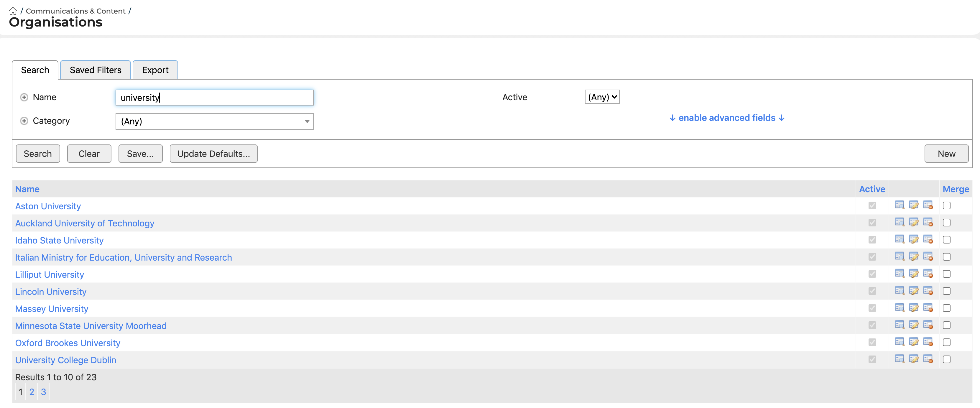
Task: Open the Active (Any) dropdown
Action: (602, 97)
